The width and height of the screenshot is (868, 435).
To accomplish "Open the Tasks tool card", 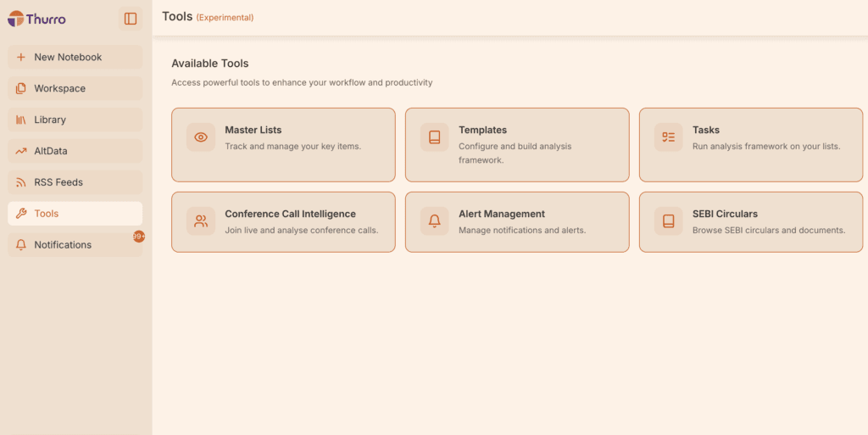I will click(x=751, y=145).
